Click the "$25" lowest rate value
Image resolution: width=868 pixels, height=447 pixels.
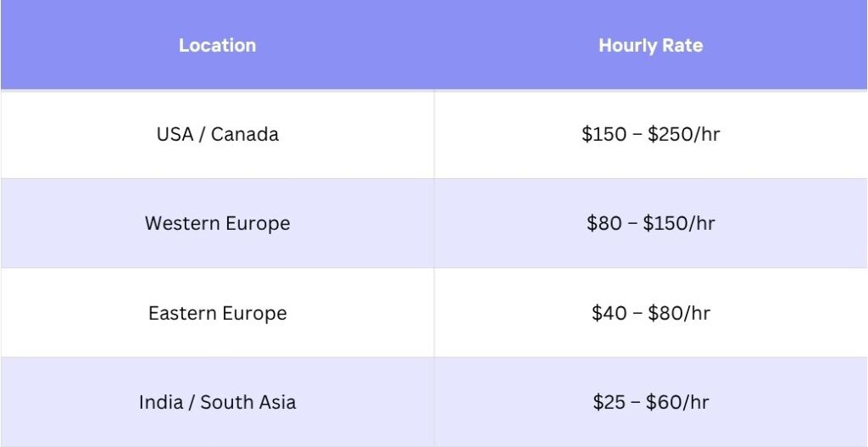609,402
